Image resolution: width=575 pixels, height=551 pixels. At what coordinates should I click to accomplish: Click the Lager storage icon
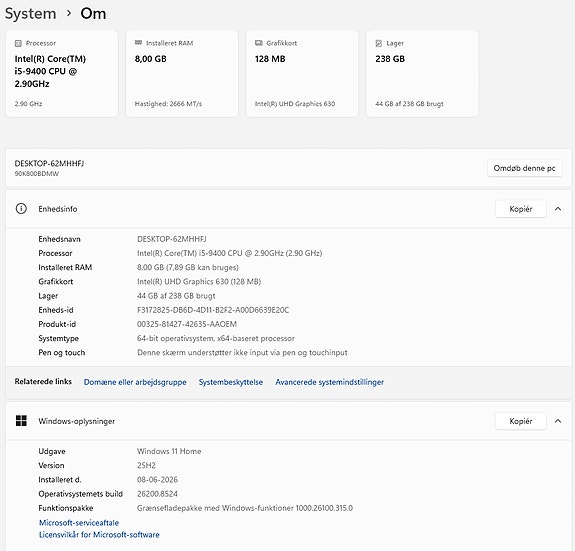pos(379,43)
